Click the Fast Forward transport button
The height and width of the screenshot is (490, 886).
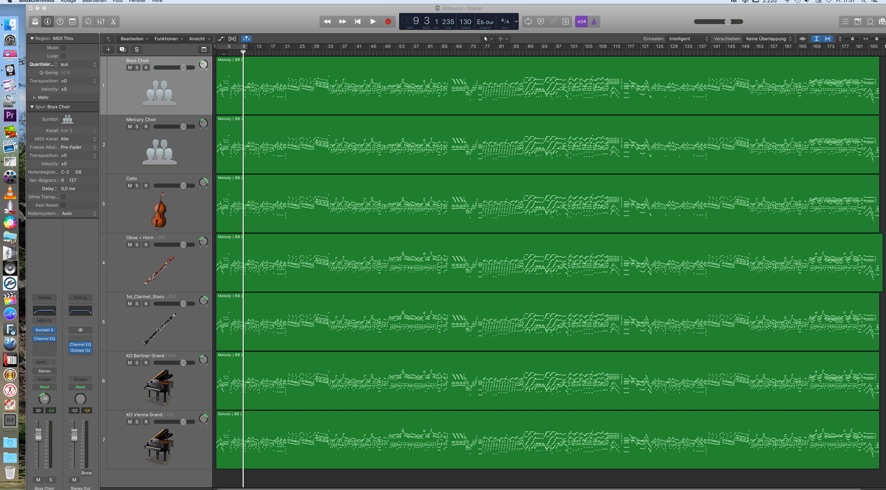coord(342,21)
